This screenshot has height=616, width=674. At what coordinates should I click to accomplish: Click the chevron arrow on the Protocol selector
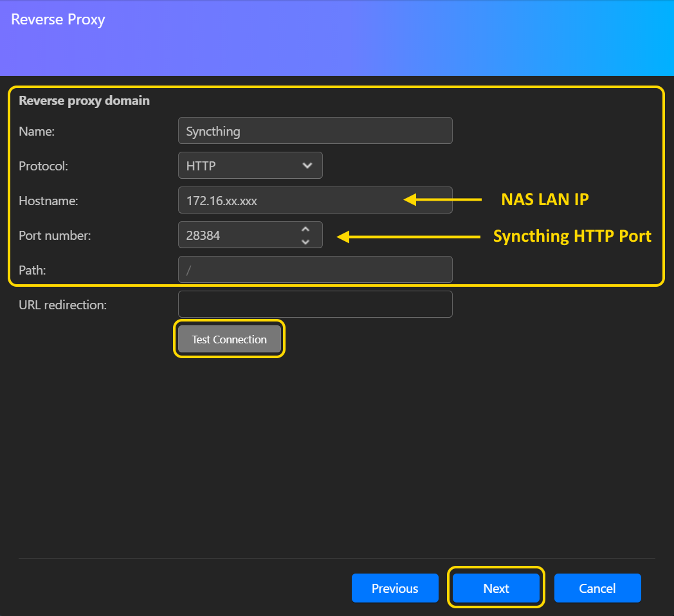pos(307,166)
